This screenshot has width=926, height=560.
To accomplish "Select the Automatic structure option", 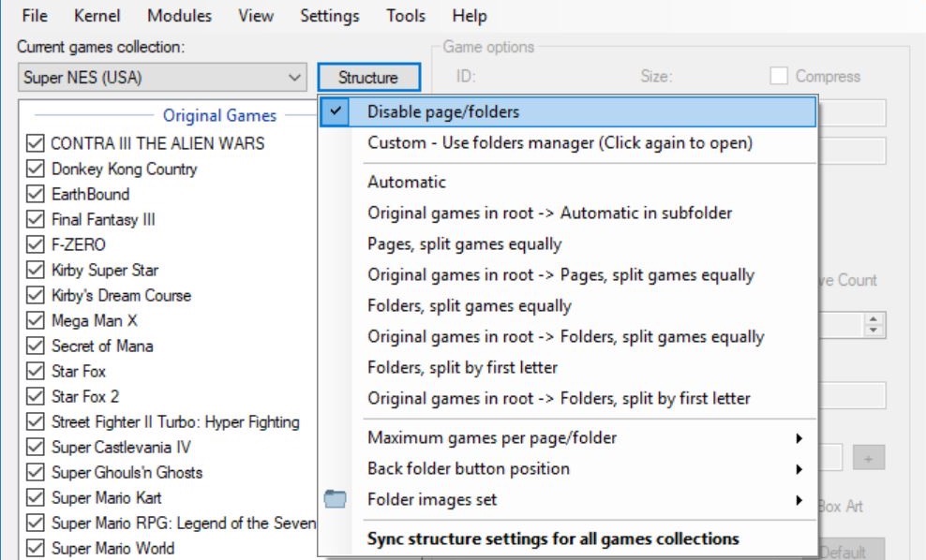I will [x=568, y=182].
